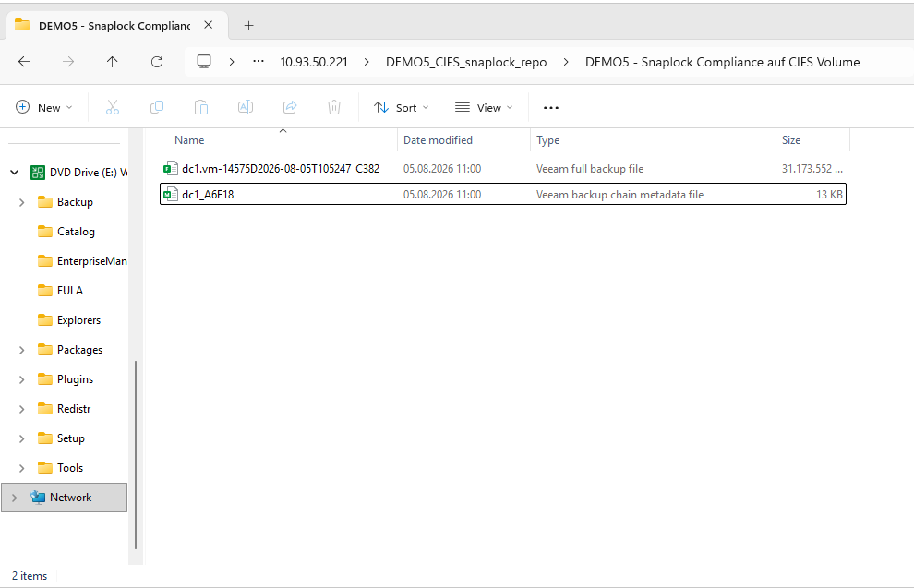Click the Cut scissors icon
This screenshot has height=588, width=914.
[113, 107]
